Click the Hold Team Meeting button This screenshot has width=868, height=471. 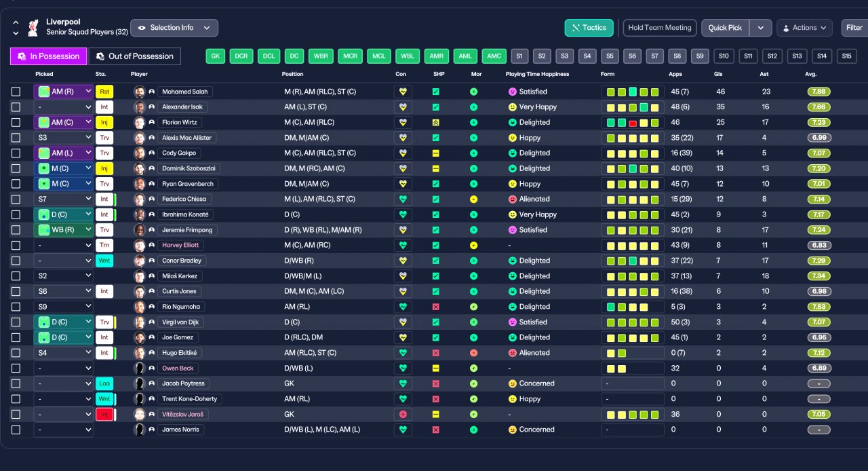point(660,28)
